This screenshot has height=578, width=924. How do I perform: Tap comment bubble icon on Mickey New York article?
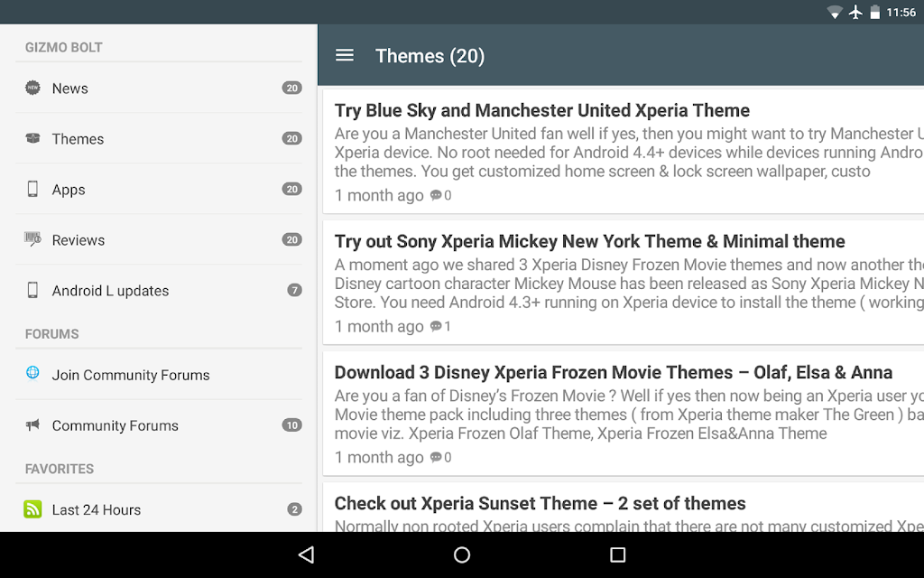[436, 326]
